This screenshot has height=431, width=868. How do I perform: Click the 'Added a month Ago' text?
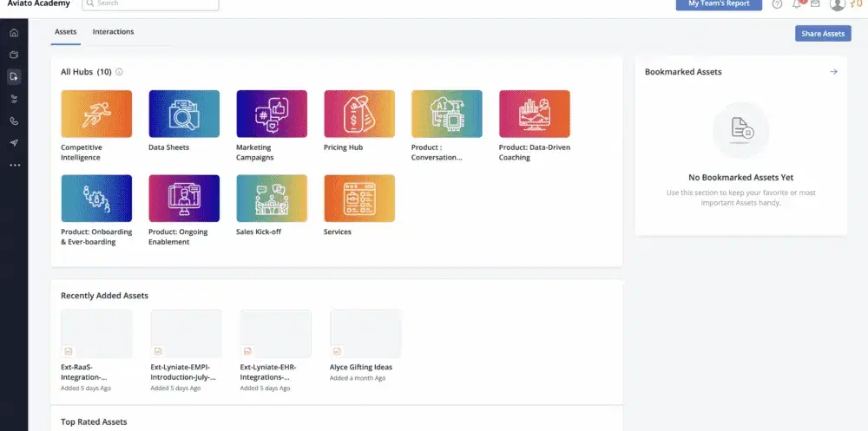pos(358,378)
